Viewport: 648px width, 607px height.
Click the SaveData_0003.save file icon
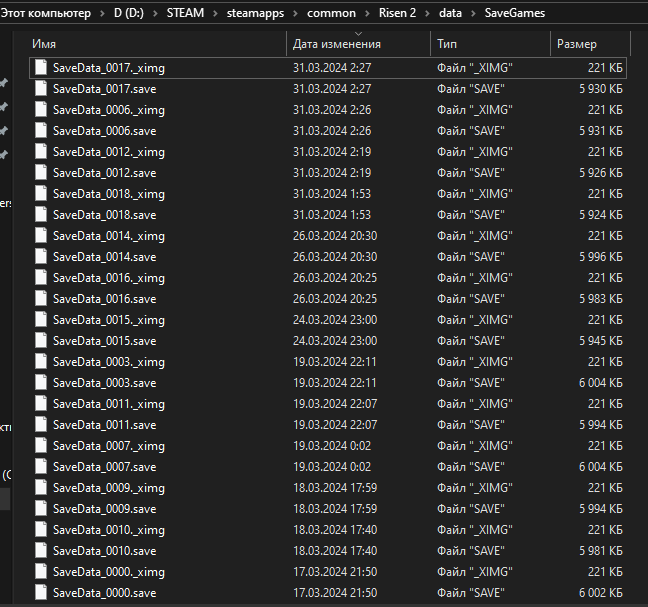coord(41,383)
